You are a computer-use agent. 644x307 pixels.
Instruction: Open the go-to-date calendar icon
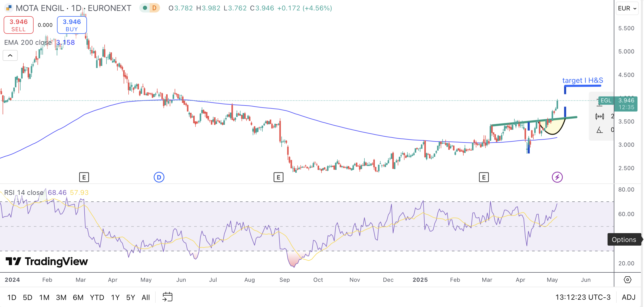pos(167,297)
